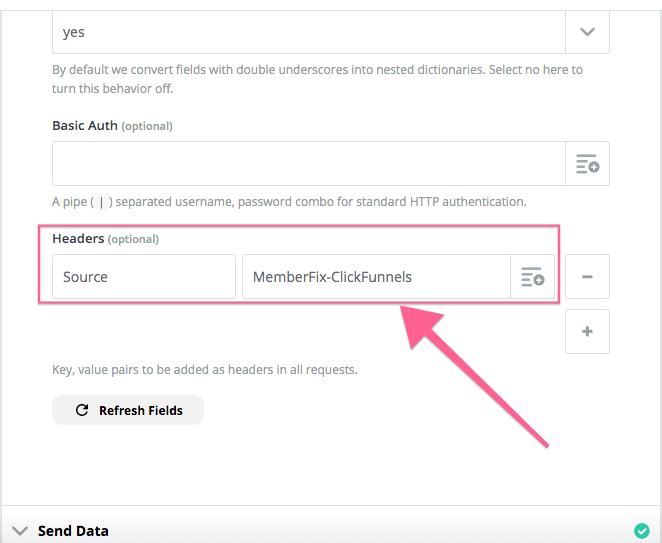Select the Send Data section title
The width and height of the screenshot is (662, 543).
click(73, 531)
